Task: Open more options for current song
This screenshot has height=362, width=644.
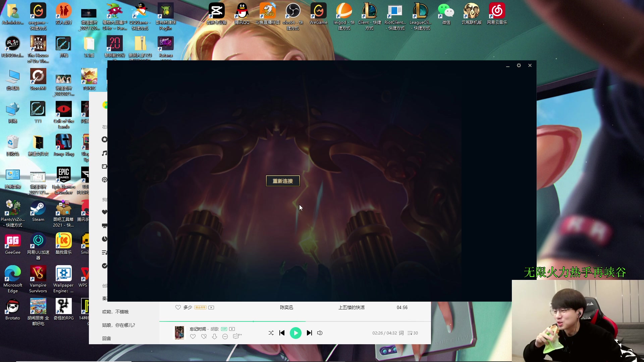Action: [225, 337]
